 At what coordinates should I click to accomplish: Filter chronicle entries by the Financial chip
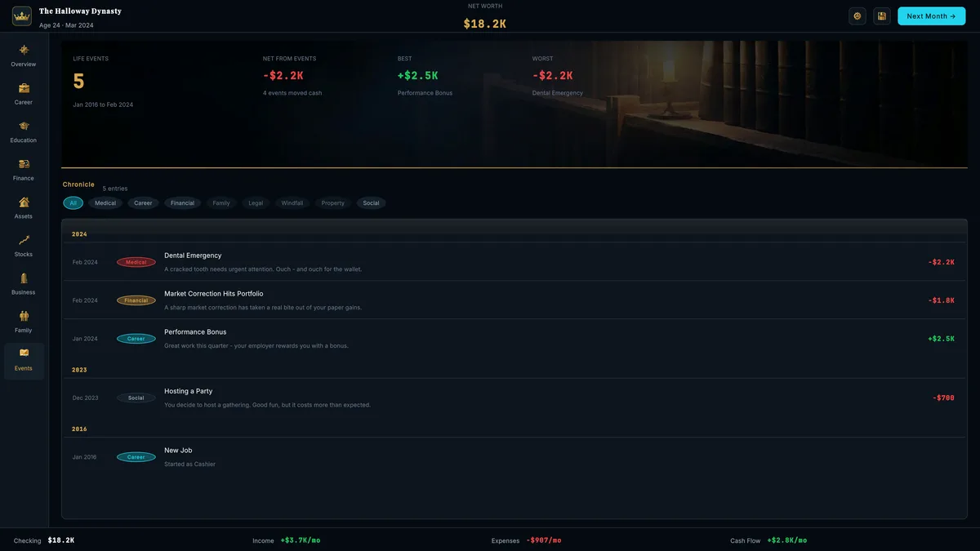pos(182,203)
